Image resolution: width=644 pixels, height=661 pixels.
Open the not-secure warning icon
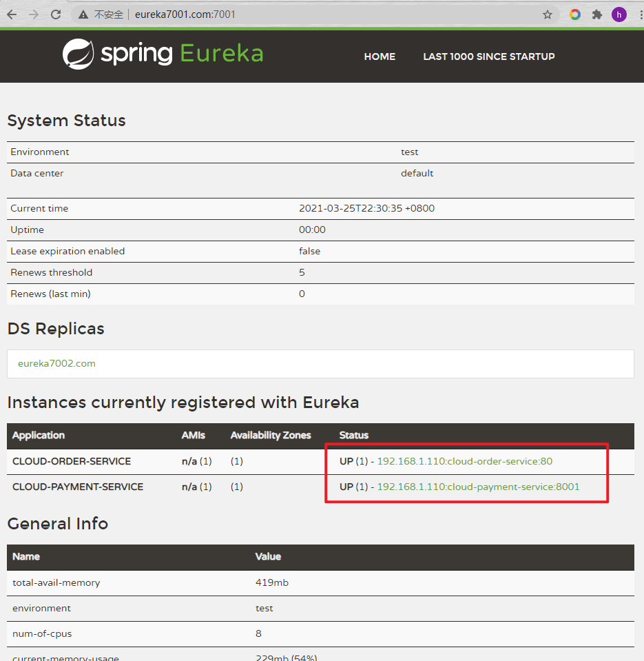pos(83,14)
